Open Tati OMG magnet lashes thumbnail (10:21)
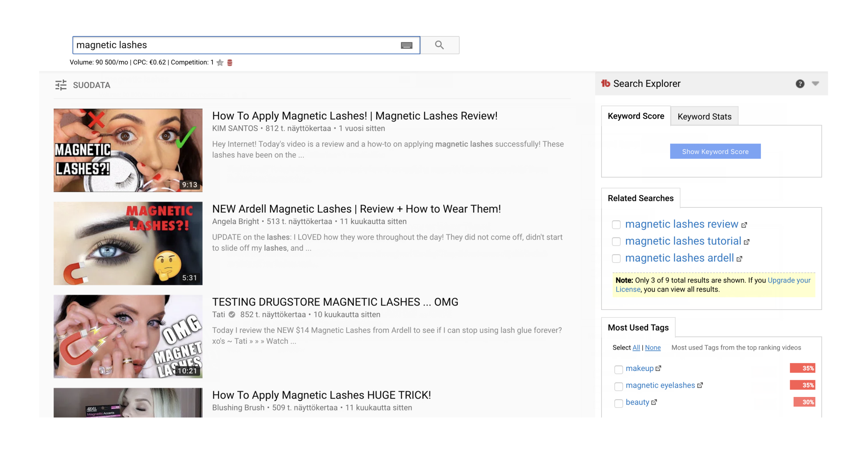The width and height of the screenshot is (868, 452). click(128, 336)
